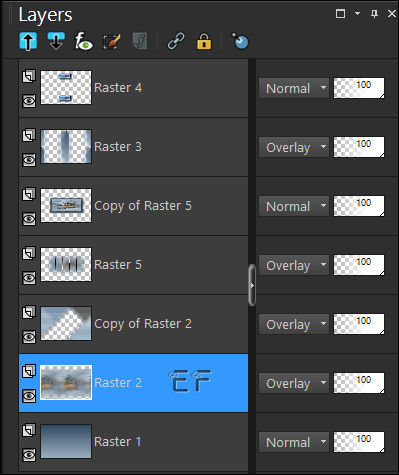Open blend mode dropdown for Raster 2
This screenshot has width=399, height=475.
tap(294, 383)
